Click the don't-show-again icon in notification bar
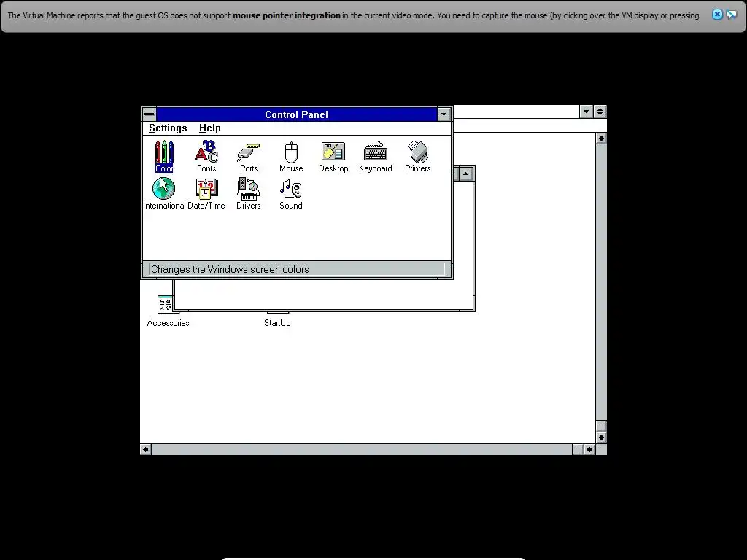Viewport: 747px width, 560px height. click(x=731, y=15)
